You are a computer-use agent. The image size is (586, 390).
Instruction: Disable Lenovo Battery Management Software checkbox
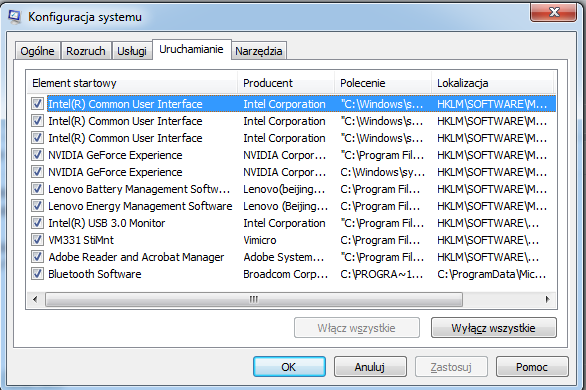click(x=37, y=189)
